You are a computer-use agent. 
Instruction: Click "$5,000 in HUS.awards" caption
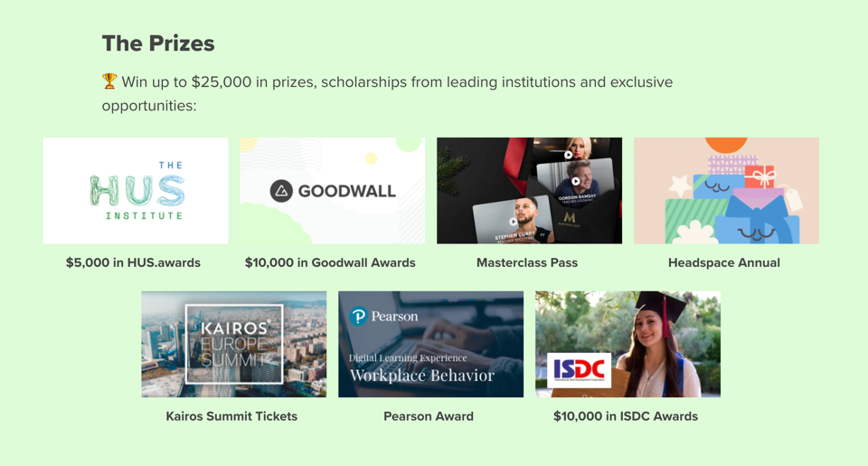[134, 262]
